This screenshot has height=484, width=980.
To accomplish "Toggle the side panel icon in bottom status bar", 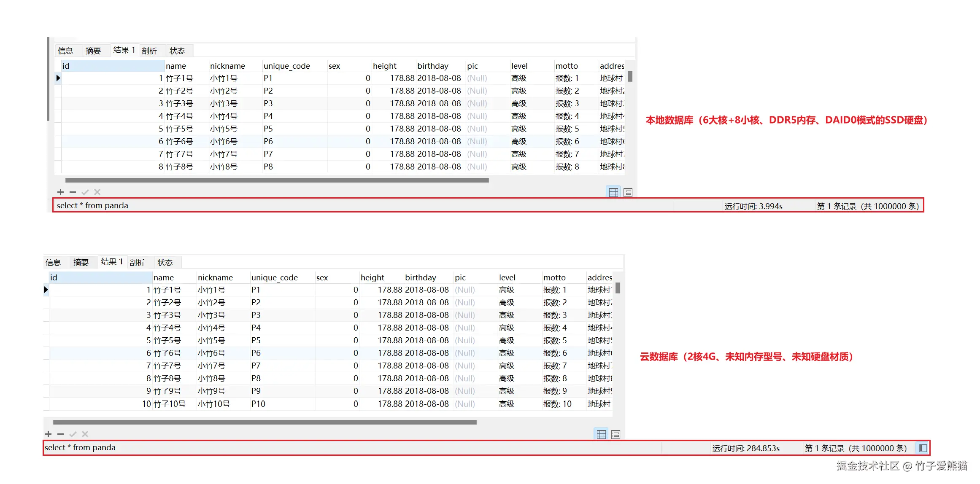I will point(923,448).
